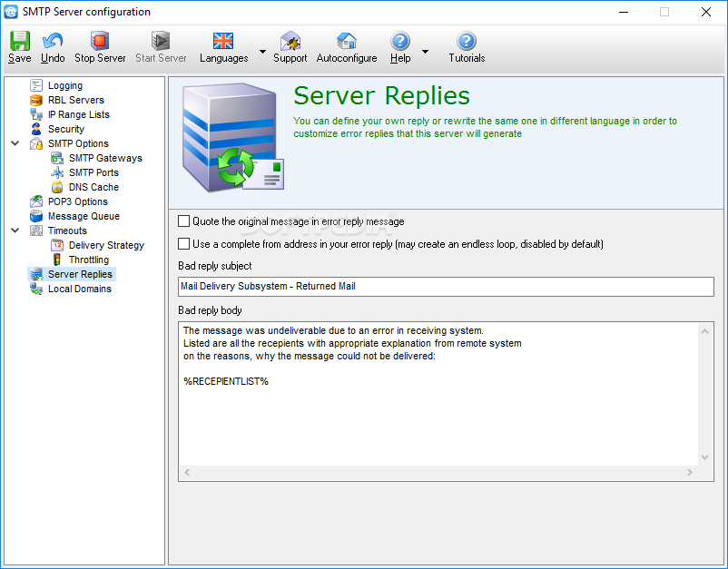Click the Bad reply subject text field
728x569 pixels.
pyautogui.click(x=446, y=287)
